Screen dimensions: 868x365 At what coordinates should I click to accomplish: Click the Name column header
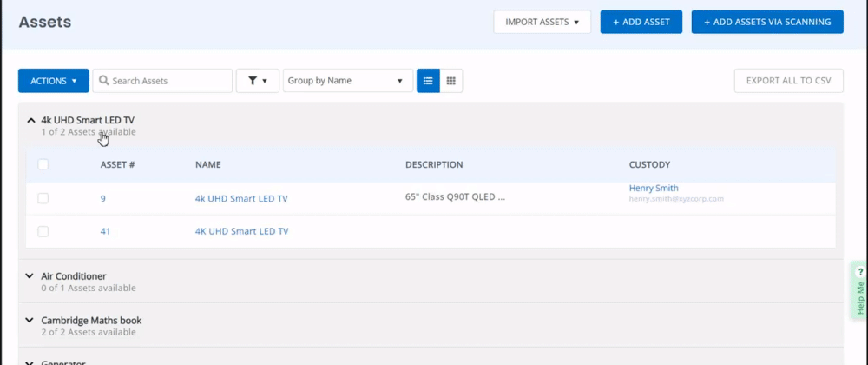tap(208, 164)
